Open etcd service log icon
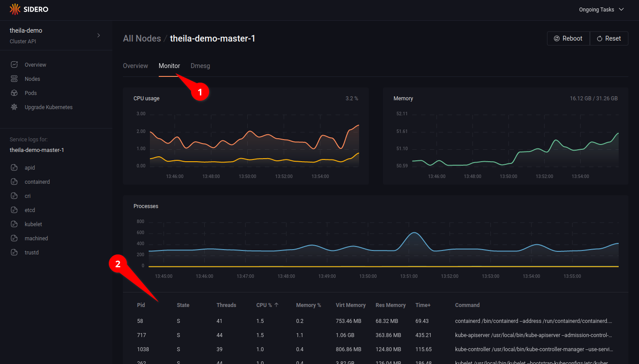 (x=14, y=210)
